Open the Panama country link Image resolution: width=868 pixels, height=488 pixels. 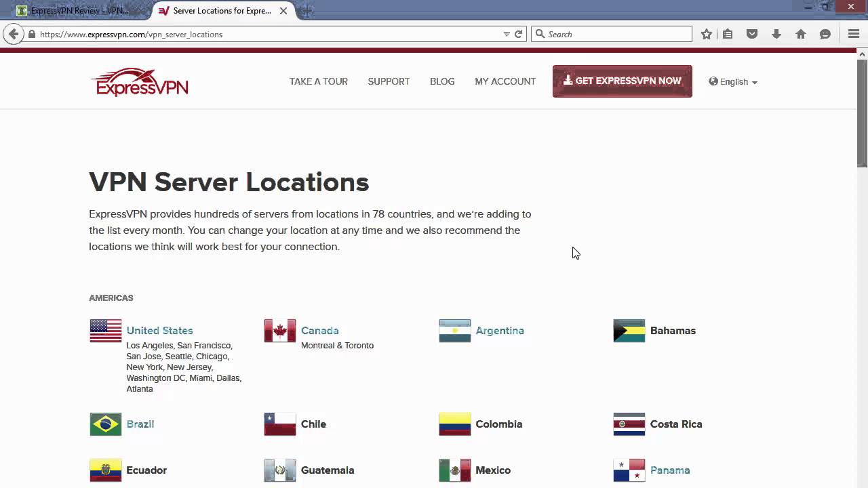[x=670, y=470]
